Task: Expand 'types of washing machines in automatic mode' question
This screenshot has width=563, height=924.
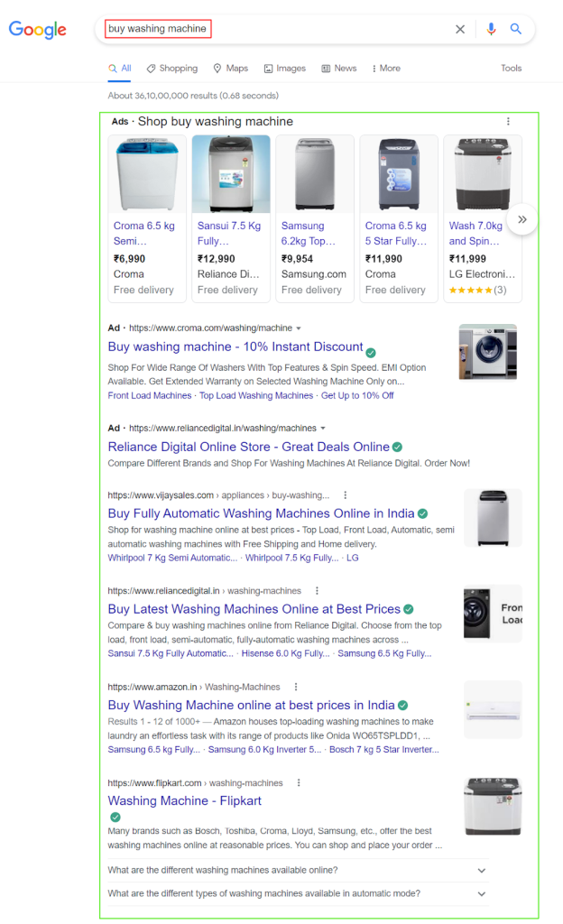Action: pos(298,894)
